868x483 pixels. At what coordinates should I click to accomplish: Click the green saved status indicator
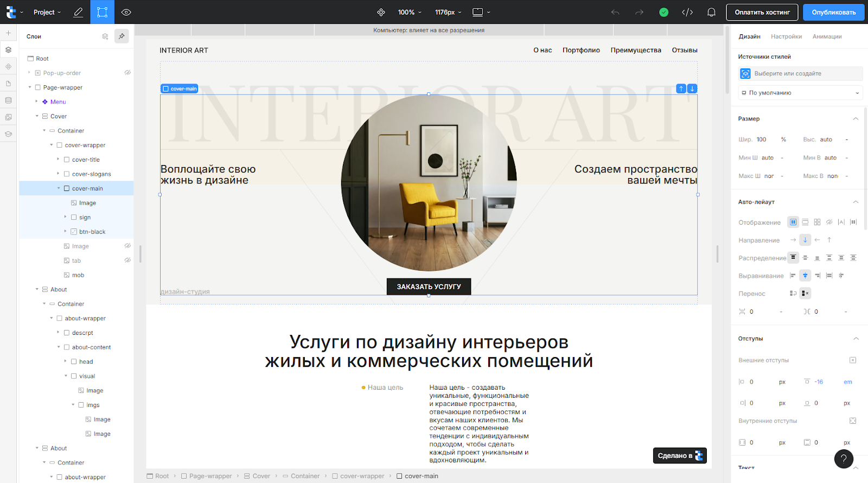663,12
